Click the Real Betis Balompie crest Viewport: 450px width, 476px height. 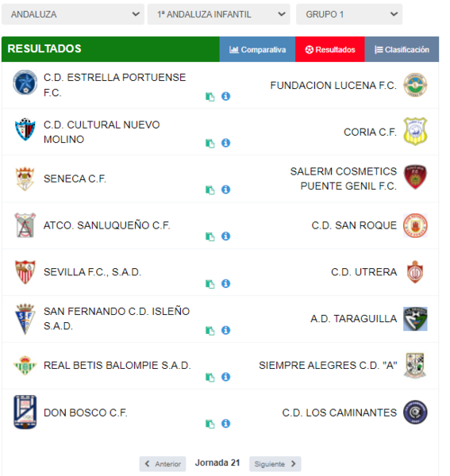click(x=25, y=365)
